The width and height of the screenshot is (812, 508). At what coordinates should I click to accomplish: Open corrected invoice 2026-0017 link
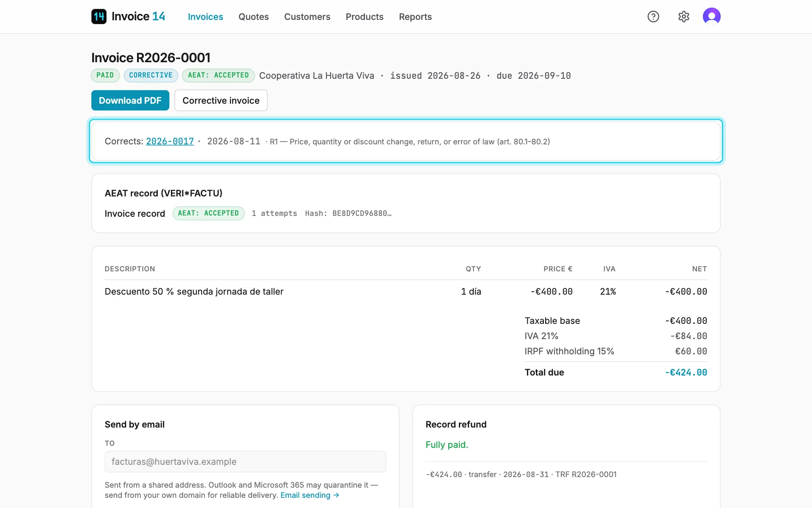pyautogui.click(x=170, y=141)
